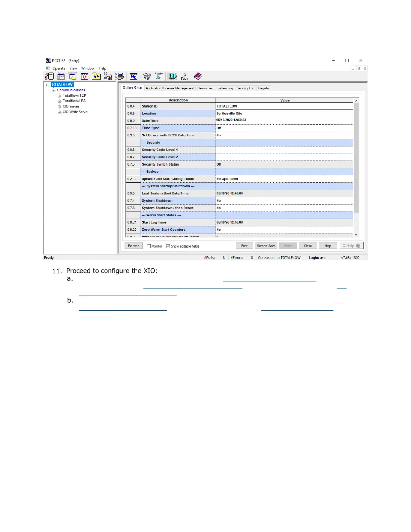The height and width of the screenshot is (532, 411).
Task: Switch to Application/License Management tab
Action: point(170,88)
